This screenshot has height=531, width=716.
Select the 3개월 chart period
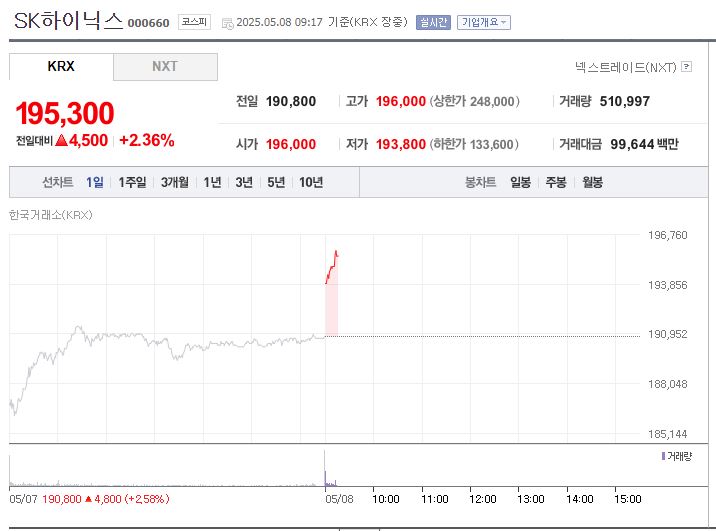click(x=176, y=182)
